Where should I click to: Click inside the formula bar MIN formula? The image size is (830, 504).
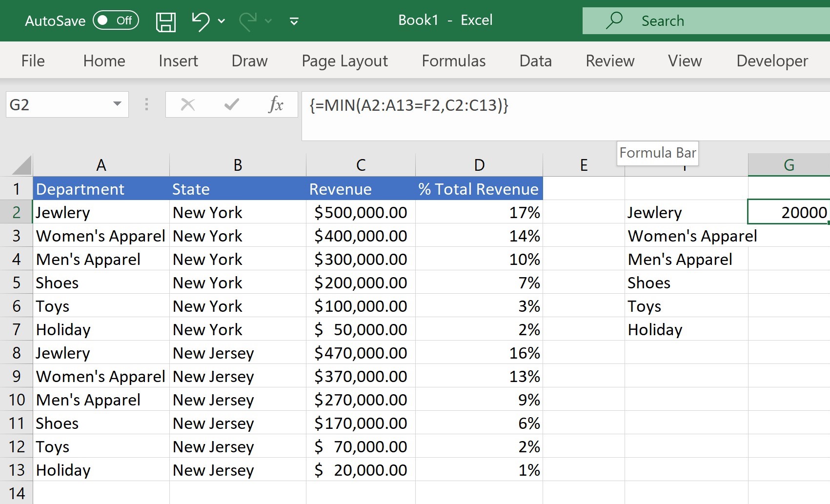point(409,105)
